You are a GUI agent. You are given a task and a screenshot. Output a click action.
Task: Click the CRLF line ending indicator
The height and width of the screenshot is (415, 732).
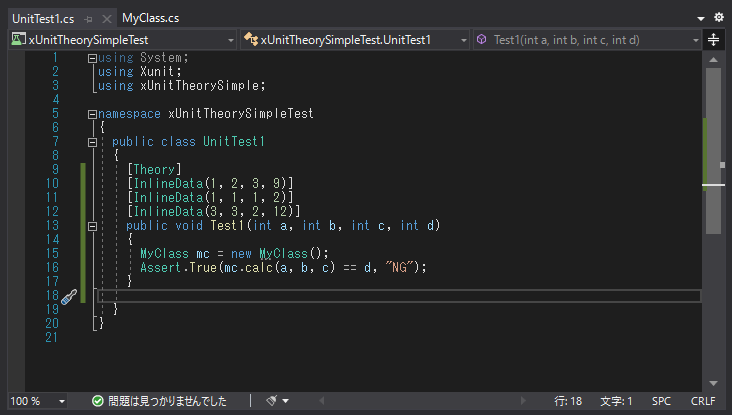click(x=703, y=401)
